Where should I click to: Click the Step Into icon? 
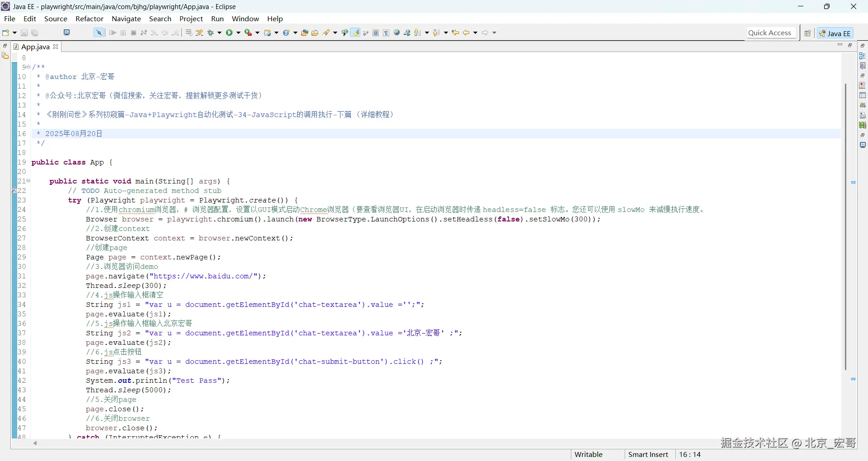click(x=154, y=33)
